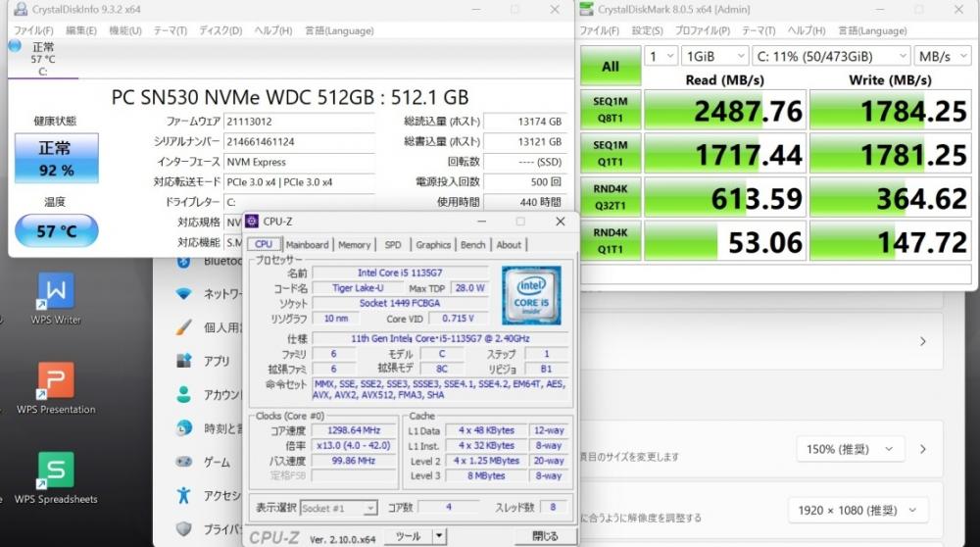Click the Time and language globe icon
Viewport: 980px width, 547px height.
(x=184, y=428)
